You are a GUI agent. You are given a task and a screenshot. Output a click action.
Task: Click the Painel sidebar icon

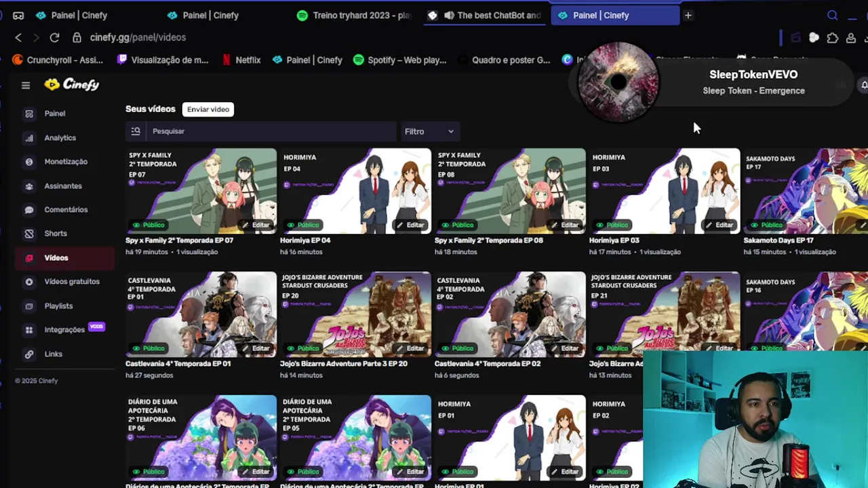29,114
